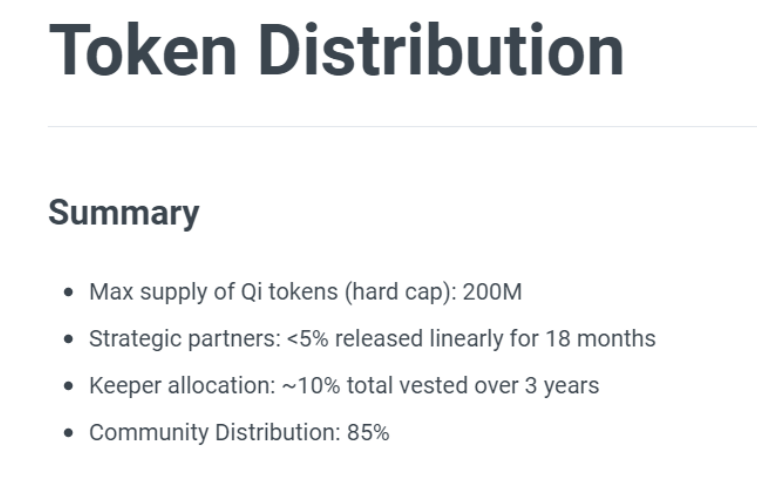Click the 200M supply value

tap(492, 292)
